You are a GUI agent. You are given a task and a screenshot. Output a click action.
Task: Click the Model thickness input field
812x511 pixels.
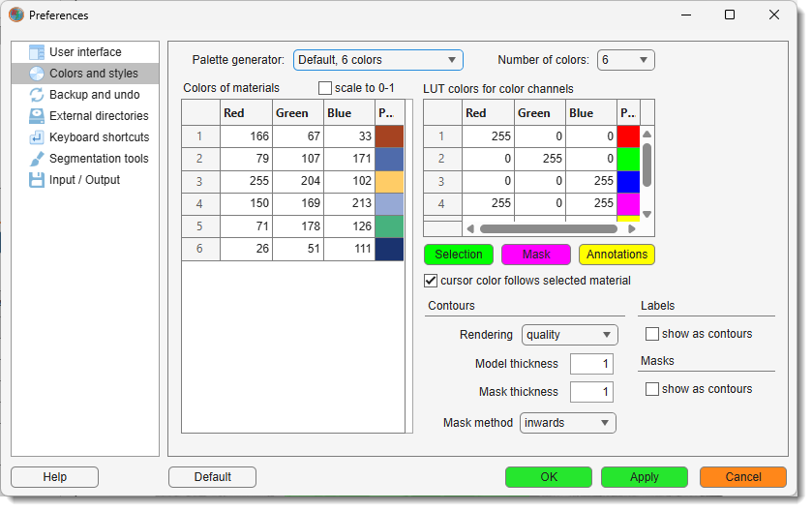tap(591, 364)
